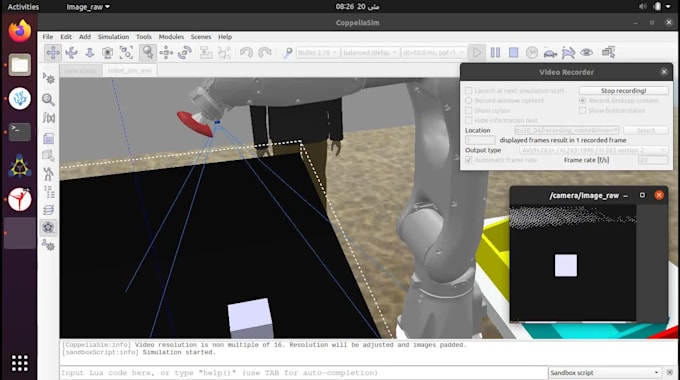Slow down simulation with turtle icon
Screen dimensions: 680x380
[550, 52]
